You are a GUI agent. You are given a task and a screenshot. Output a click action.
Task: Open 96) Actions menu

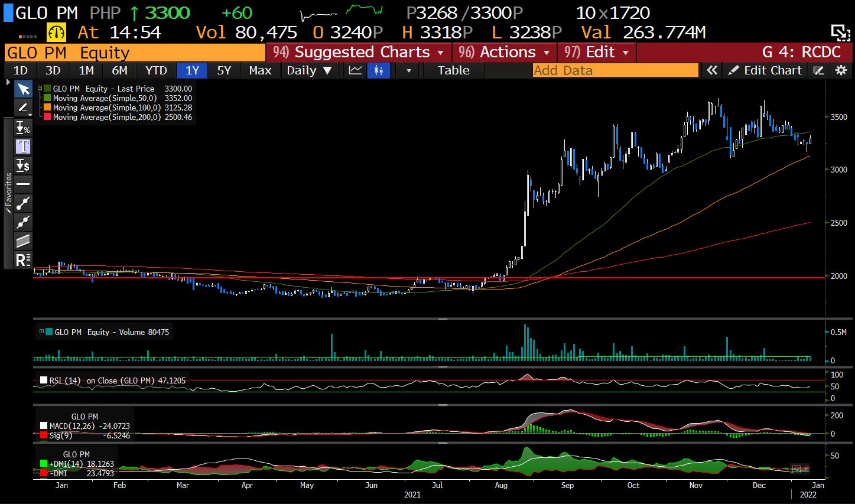[x=504, y=53]
